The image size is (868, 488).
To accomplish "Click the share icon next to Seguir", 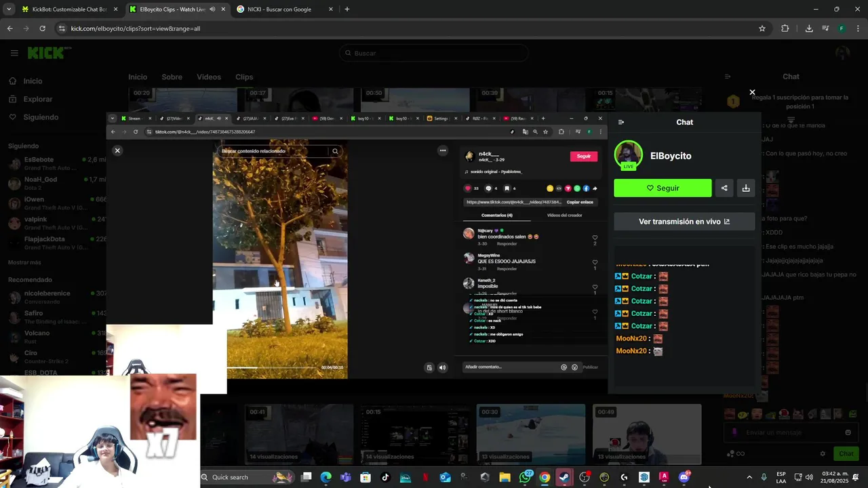I will point(724,188).
